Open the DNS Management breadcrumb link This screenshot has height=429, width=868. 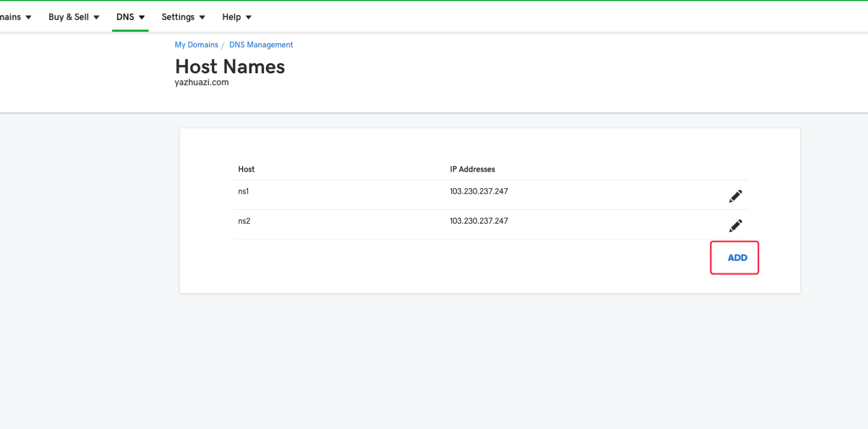click(x=261, y=45)
